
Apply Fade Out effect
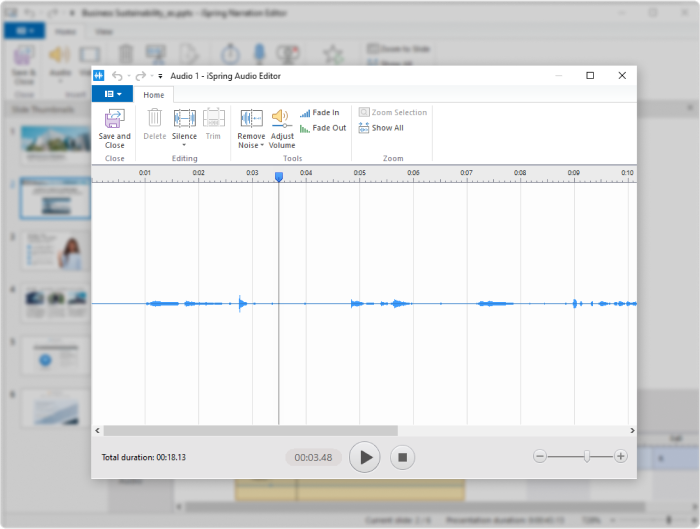pyautogui.click(x=323, y=128)
